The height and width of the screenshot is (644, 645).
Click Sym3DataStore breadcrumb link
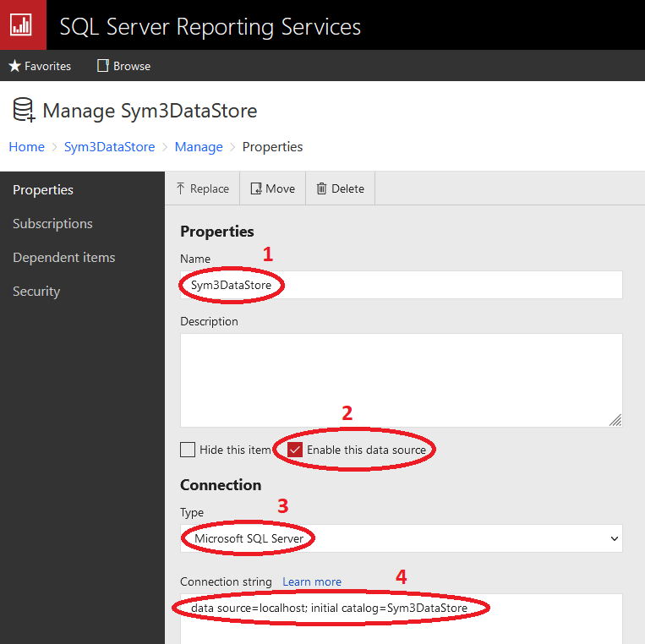click(x=109, y=147)
